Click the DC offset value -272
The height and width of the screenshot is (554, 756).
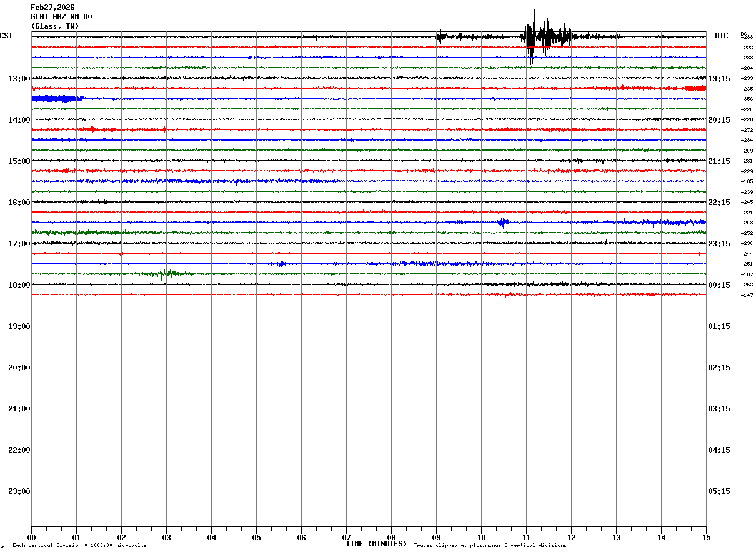click(x=747, y=130)
